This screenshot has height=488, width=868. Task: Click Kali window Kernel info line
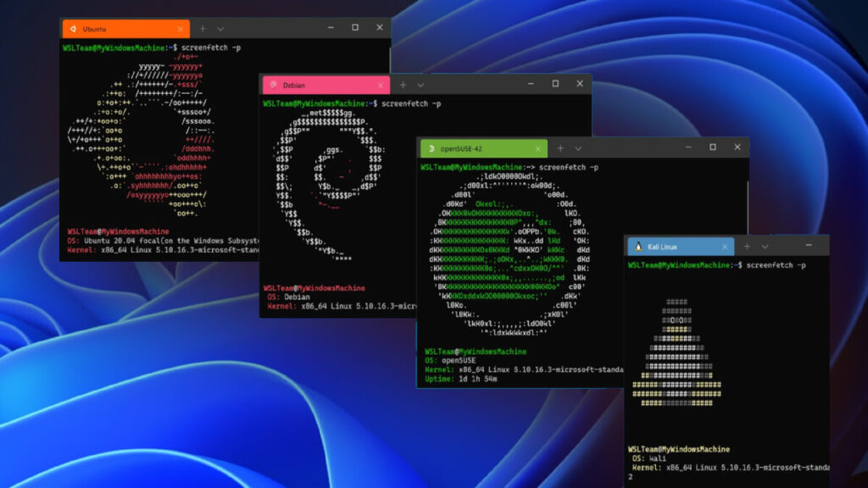(730, 468)
